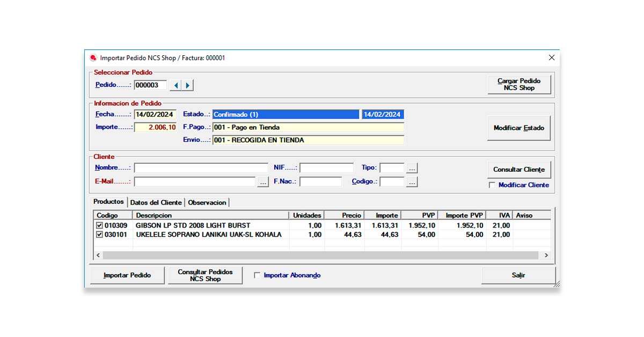Go to the next order with right arrow
This screenshot has height=337, width=644.
pyautogui.click(x=187, y=85)
